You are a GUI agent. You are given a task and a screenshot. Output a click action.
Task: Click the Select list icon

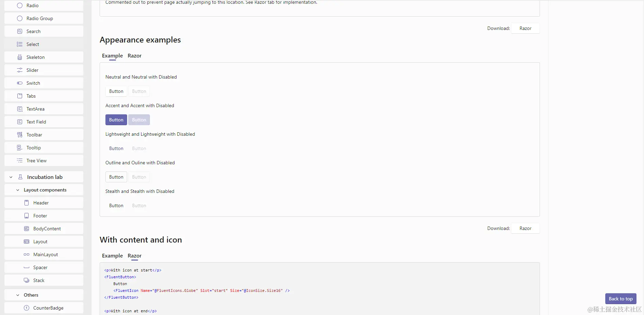pyautogui.click(x=20, y=44)
